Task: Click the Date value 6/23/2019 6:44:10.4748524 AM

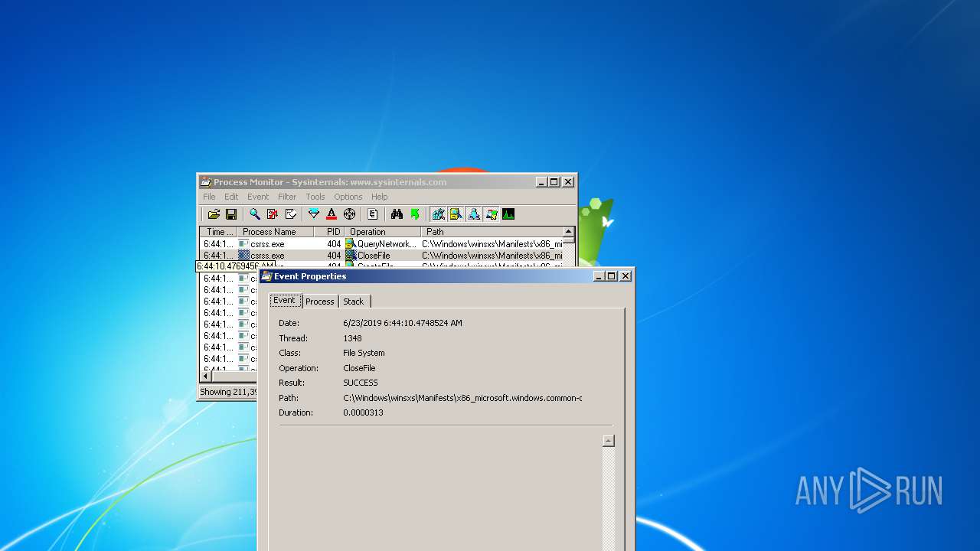Action: tap(403, 323)
